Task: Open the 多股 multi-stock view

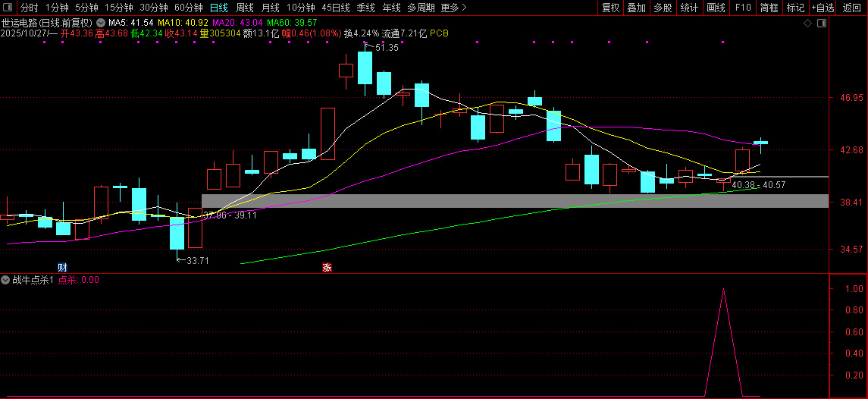Action: pyautogui.click(x=663, y=8)
